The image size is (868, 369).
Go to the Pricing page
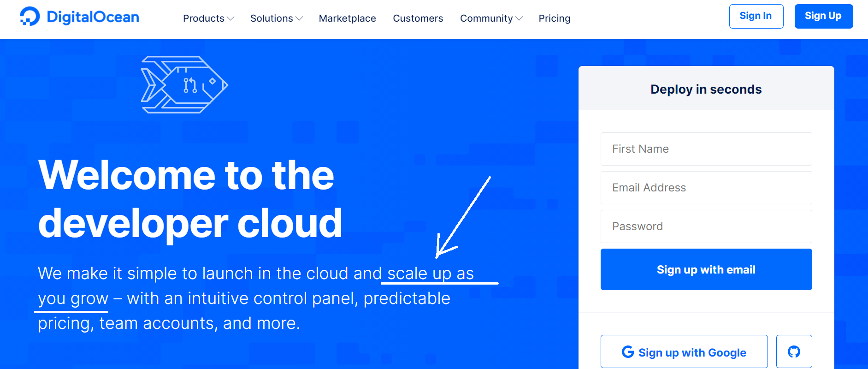click(554, 18)
